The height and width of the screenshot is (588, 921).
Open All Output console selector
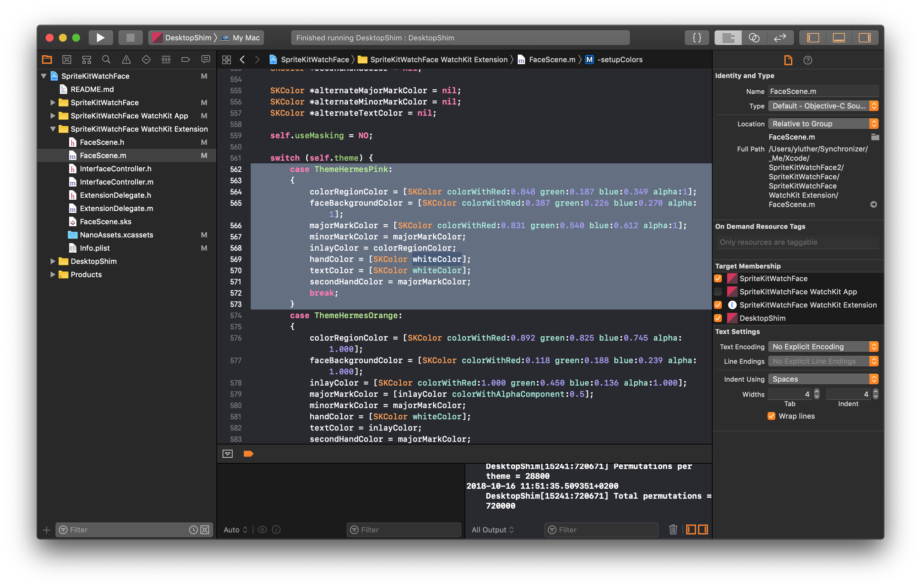click(493, 530)
